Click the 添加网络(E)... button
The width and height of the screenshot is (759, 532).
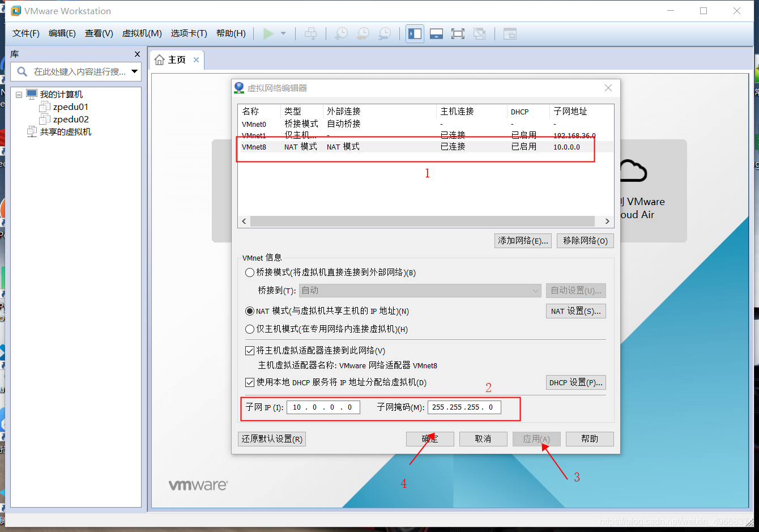click(x=523, y=241)
